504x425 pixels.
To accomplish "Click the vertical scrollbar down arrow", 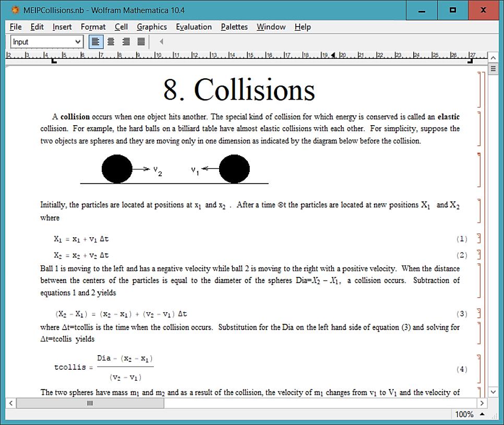I will click(x=493, y=392).
